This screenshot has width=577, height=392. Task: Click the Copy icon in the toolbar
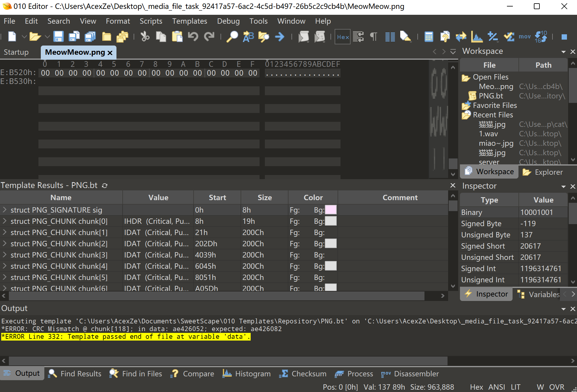pos(161,37)
